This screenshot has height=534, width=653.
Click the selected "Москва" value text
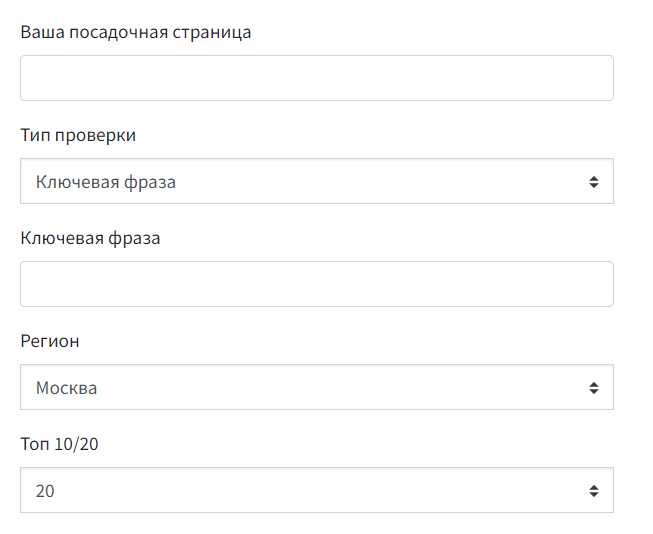tap(67, 388)
